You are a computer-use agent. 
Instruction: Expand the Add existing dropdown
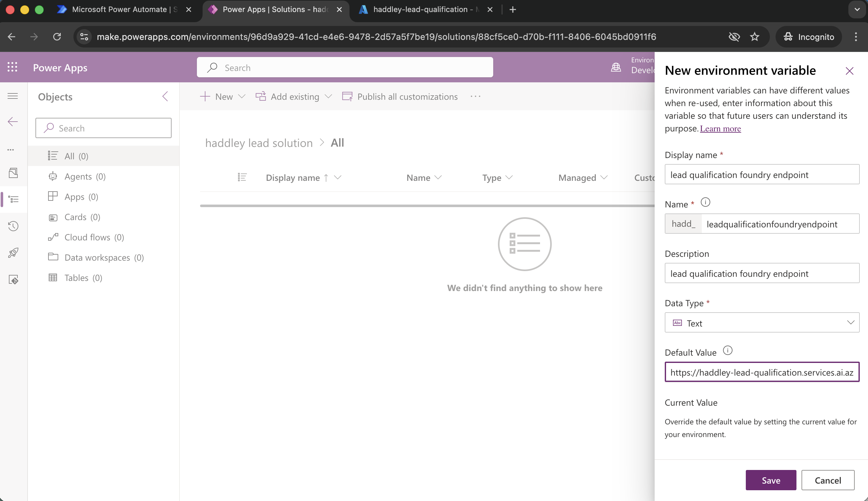tap(328, 97)
